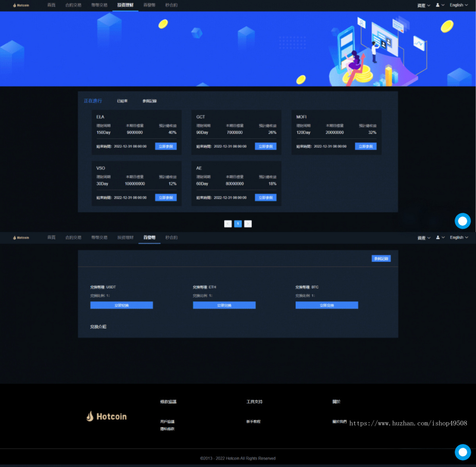Screen dimensions: 476x467
Task: Open 幣幣交易 in the navigation above the banner
Action: pos(99,5)
